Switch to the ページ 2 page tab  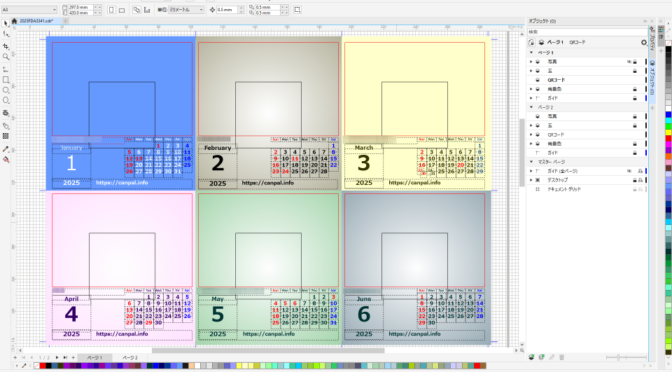130,357
